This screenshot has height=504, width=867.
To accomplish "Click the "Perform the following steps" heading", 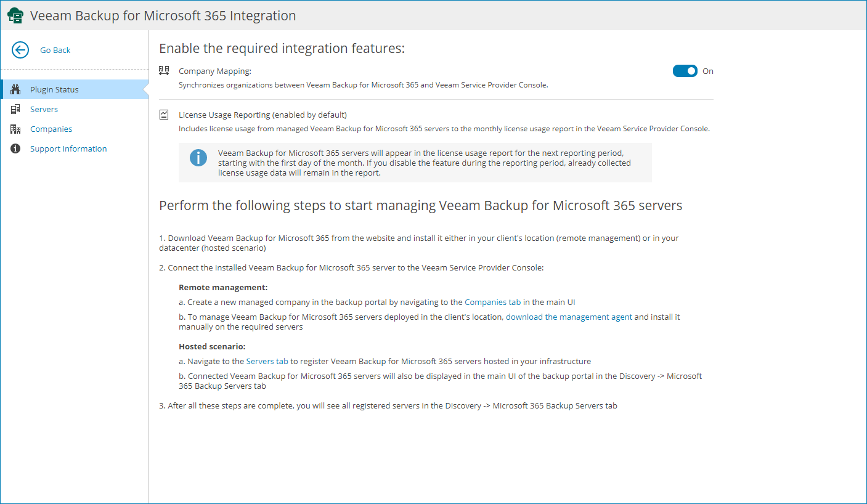I will 421,205.
